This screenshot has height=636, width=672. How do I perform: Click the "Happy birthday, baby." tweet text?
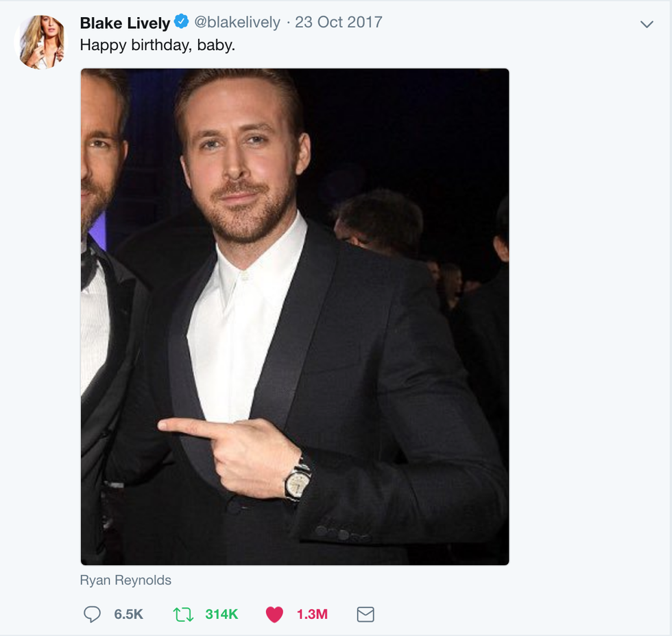158,45
